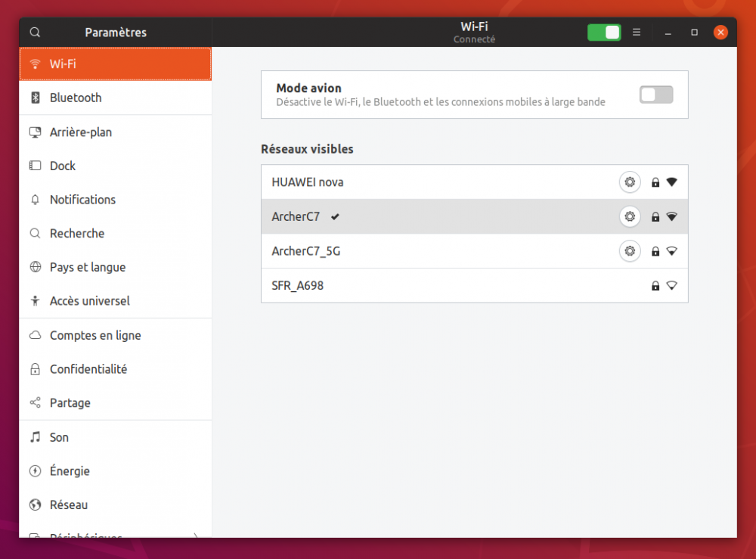Open the Énergie settings panel
Viewport: 756px width, 559px height.
[x=70, y=471]
